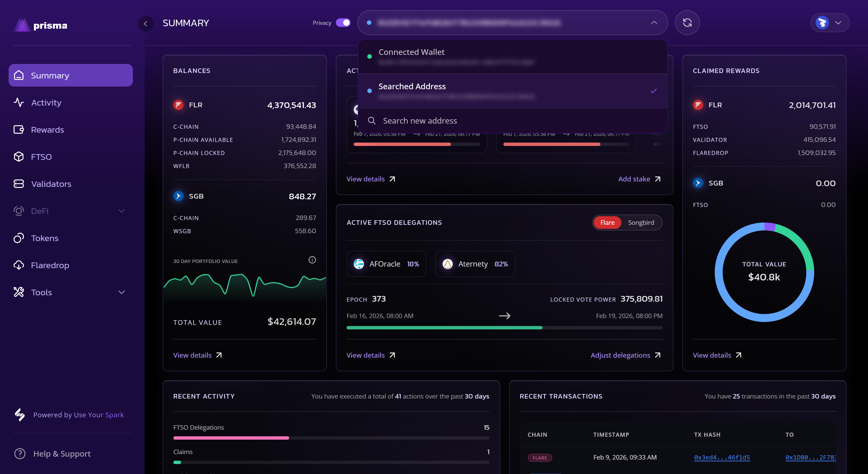Collapse the address selector chevron

point(654,23)
